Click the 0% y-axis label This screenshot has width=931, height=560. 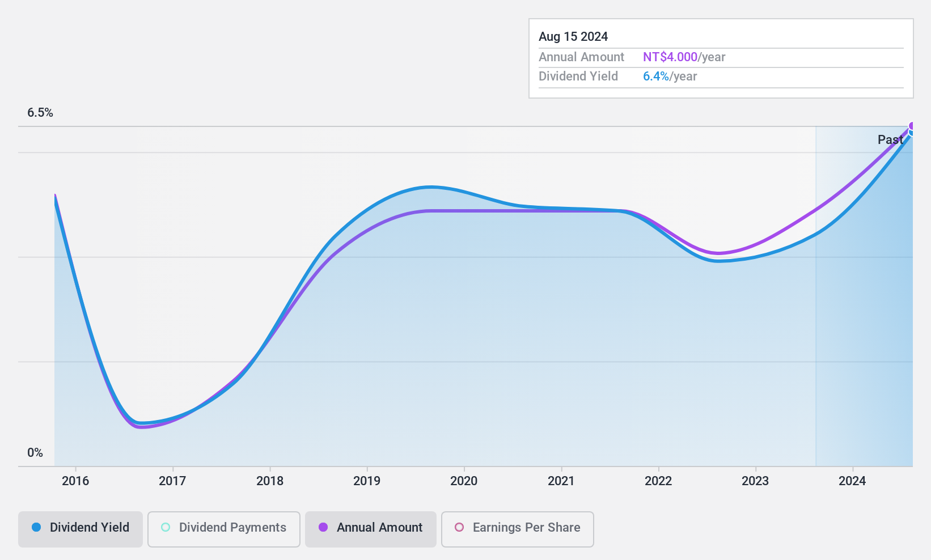click(x=35, y=453)
